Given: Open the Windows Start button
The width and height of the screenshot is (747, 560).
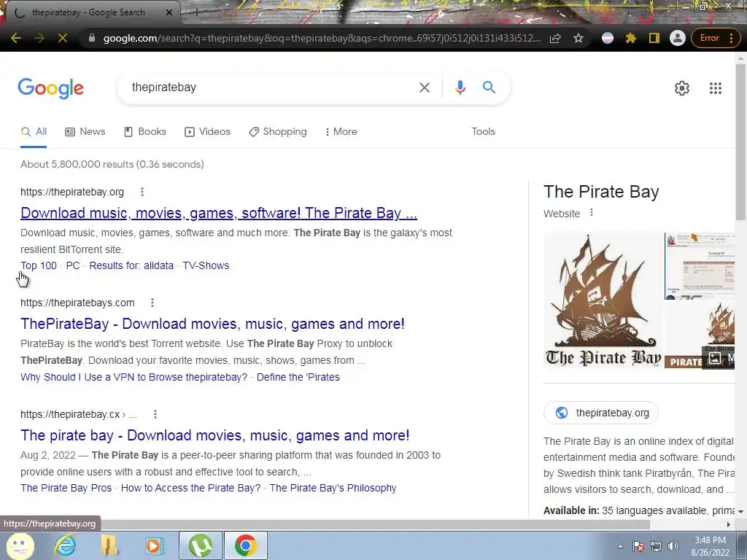Looking at the screenshot, I should click(x=20, y=545).
